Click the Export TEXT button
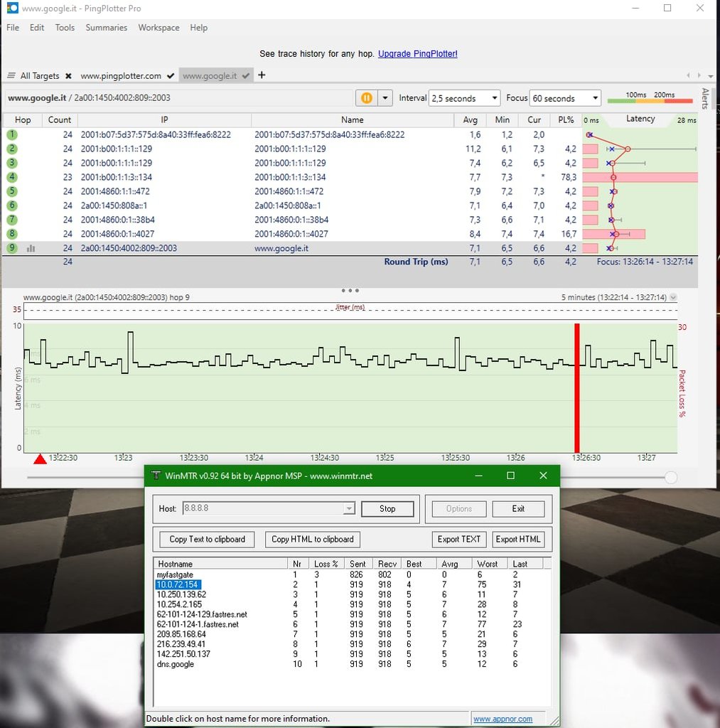The width and height of the screenshot is (720, 728). click(x=459, y=539)
